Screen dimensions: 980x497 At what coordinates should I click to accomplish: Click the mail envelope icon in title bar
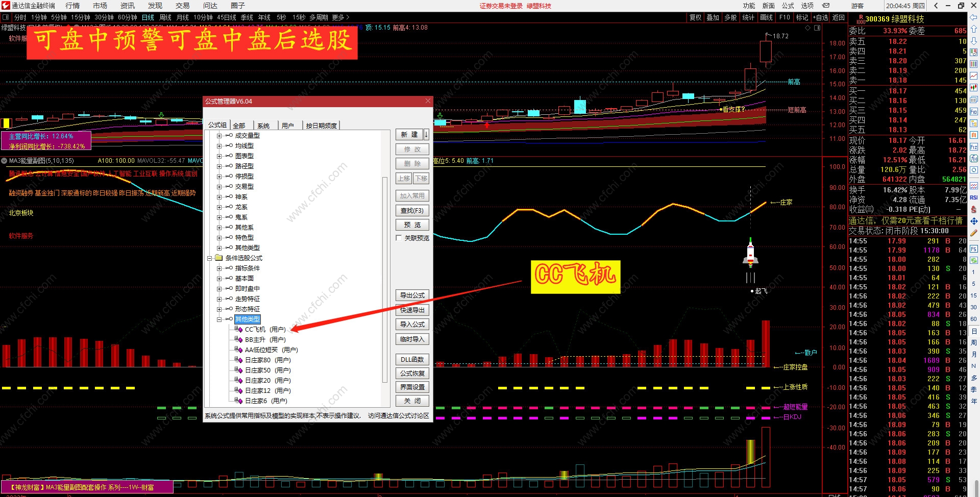coord(826,6)
